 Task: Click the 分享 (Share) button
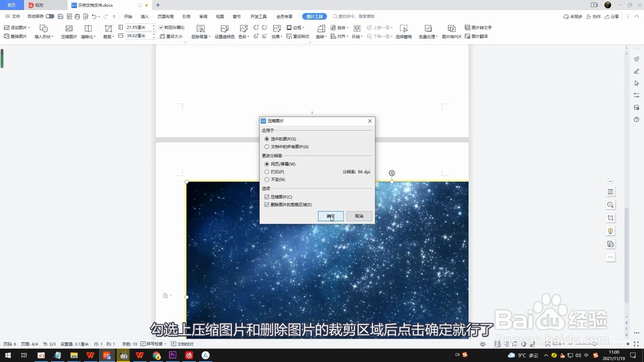click(x=612, y=16)
